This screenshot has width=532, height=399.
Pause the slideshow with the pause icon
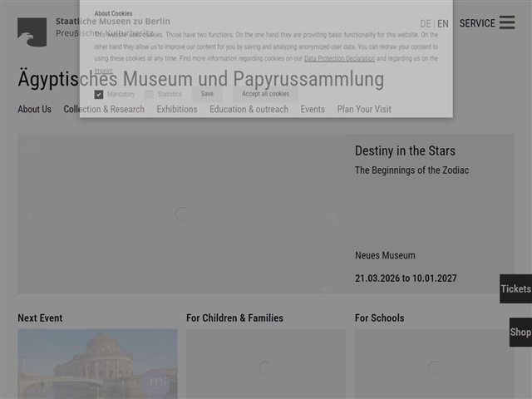[31, 148]
